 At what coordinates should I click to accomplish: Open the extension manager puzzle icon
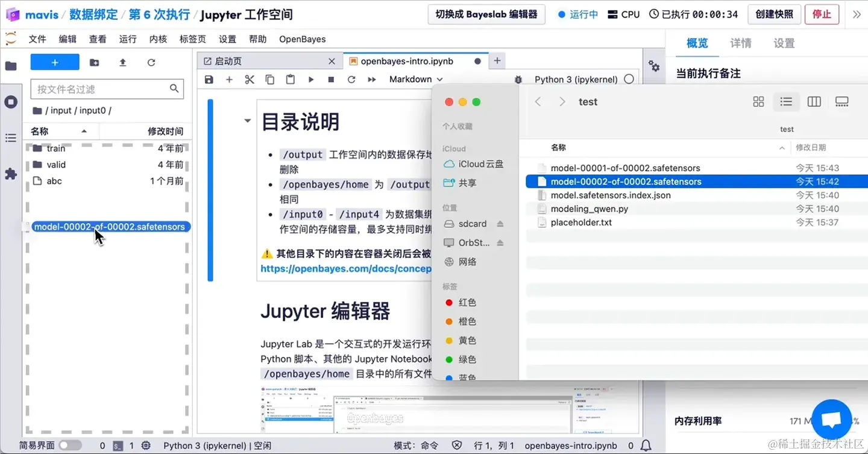coord(11,174)
